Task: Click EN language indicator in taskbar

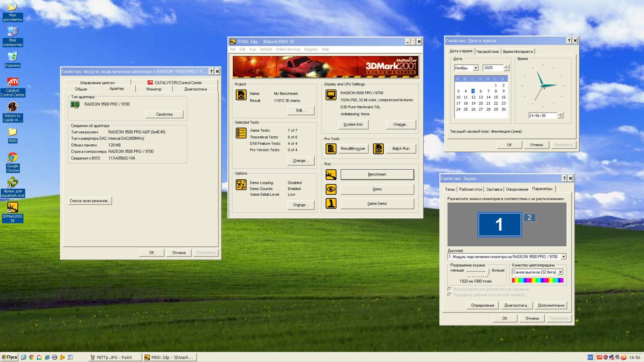Action: (x=590, y=357)
